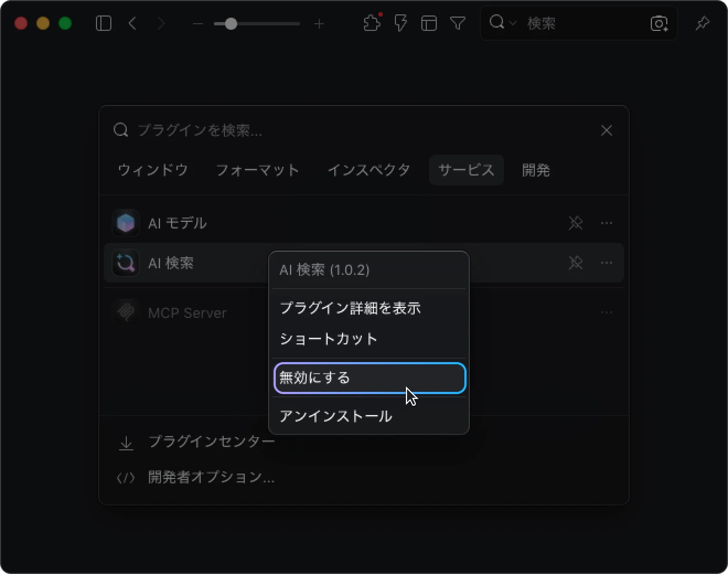728x574 pixels.
Task: Click the plugins puzzle icon in toolbar
Action: [372, 23]
